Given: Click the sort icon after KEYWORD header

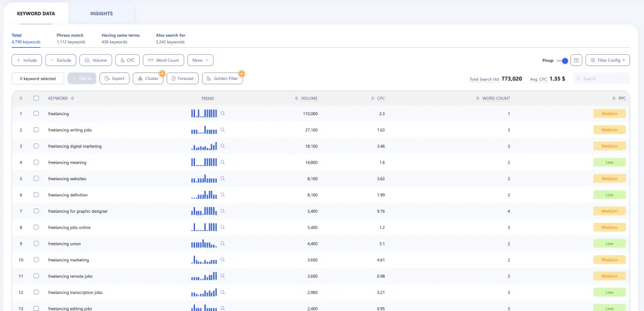Looking at the screenshot, I should 72,98.
